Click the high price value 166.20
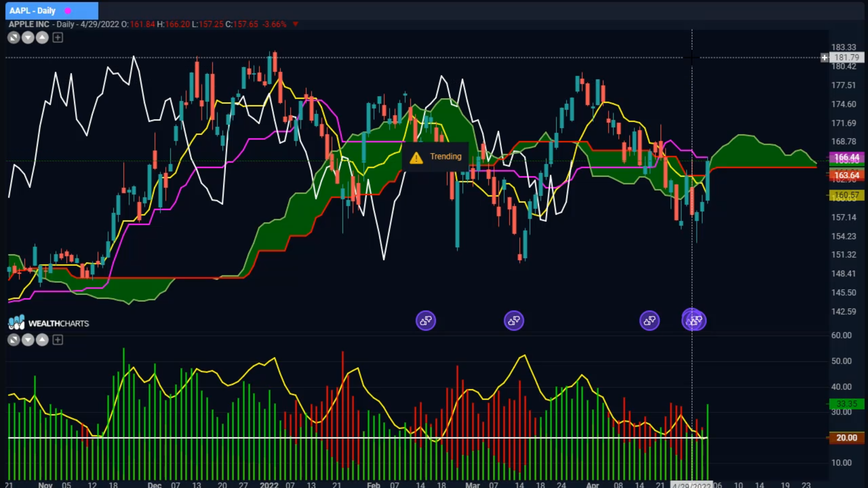The height and width of the screenshot is (488, 868). (x=177, y=24)
